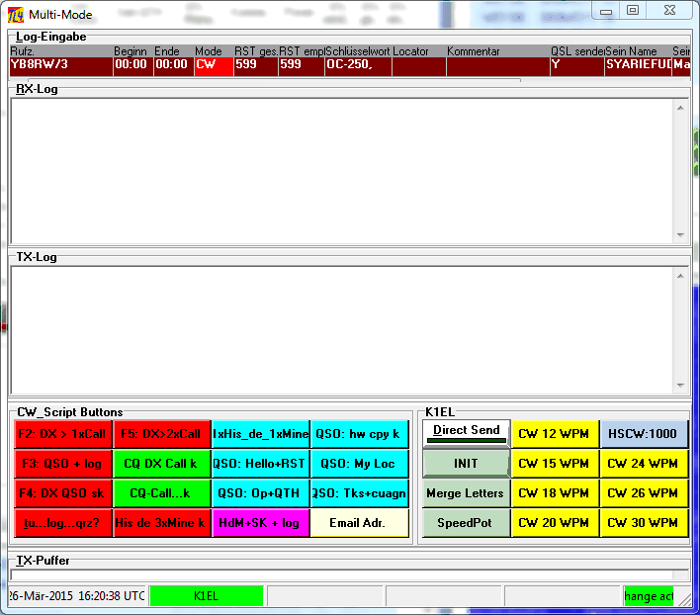Click Sein Name field SYARIEFUD
Viewport: 700px width, 615px height.
639,66
